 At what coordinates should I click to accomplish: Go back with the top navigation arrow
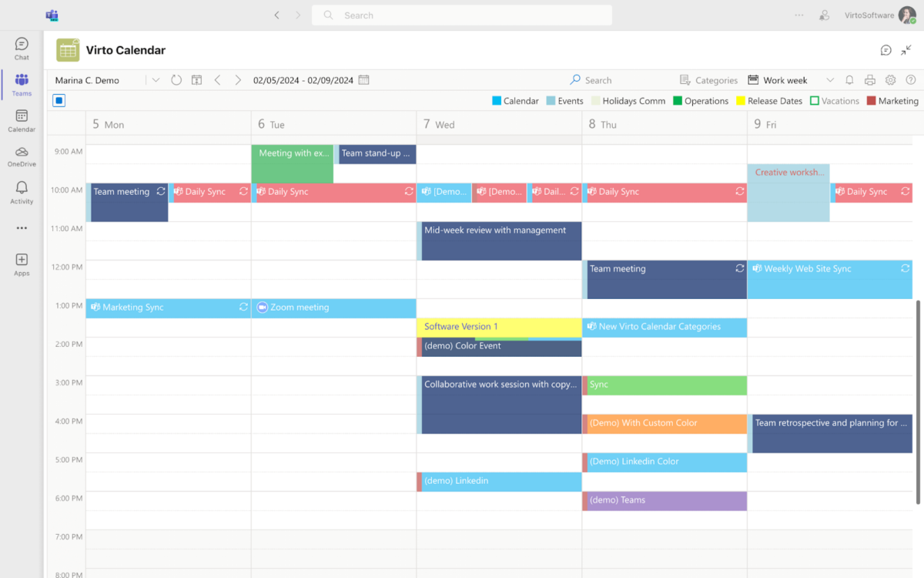click(276, 15)
